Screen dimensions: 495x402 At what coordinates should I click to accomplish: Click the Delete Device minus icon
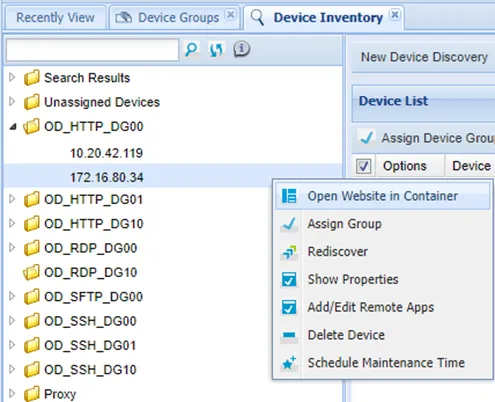point(289,335)
